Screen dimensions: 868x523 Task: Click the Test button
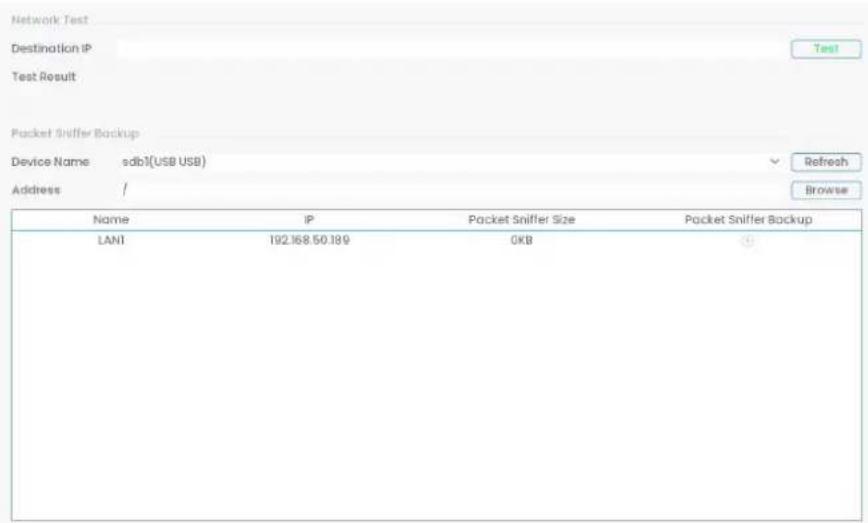click(x=826, y=49)
